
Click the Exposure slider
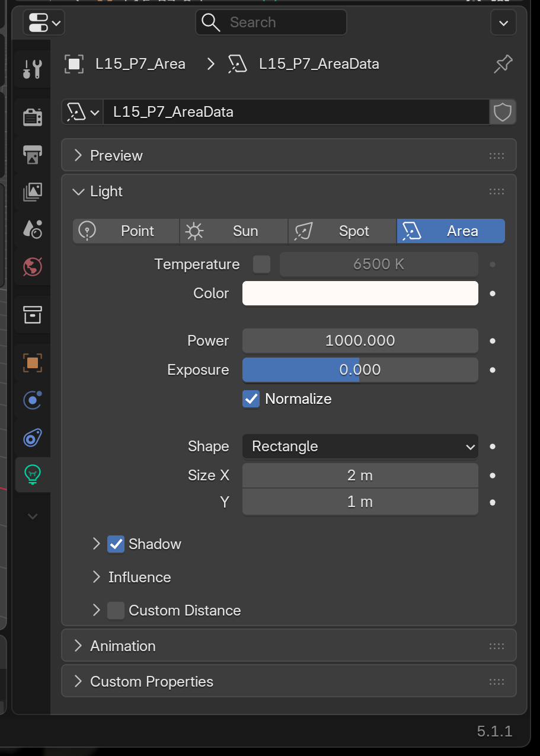click(x=360, y=370)
